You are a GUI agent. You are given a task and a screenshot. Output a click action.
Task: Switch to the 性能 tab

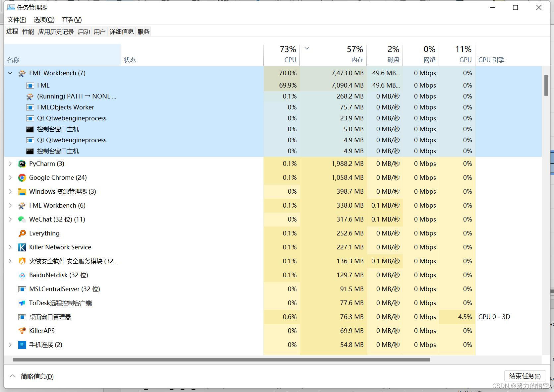[x=28, y=32]
